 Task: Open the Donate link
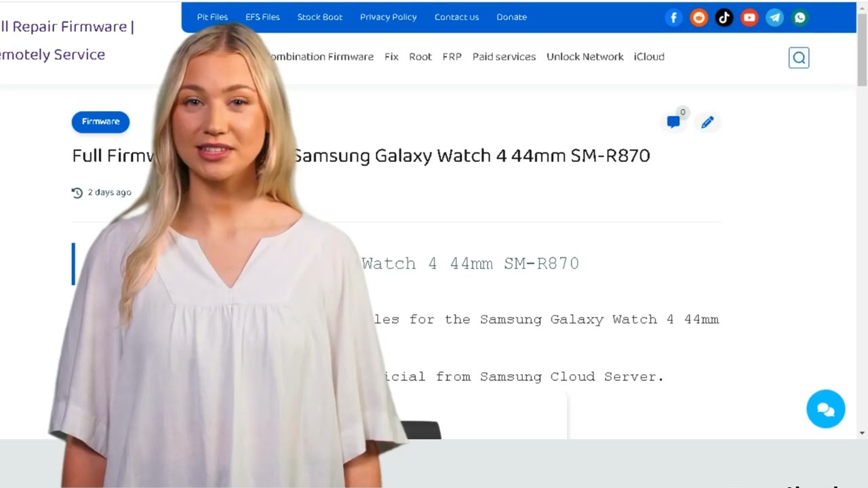click(x=511, y=17)
